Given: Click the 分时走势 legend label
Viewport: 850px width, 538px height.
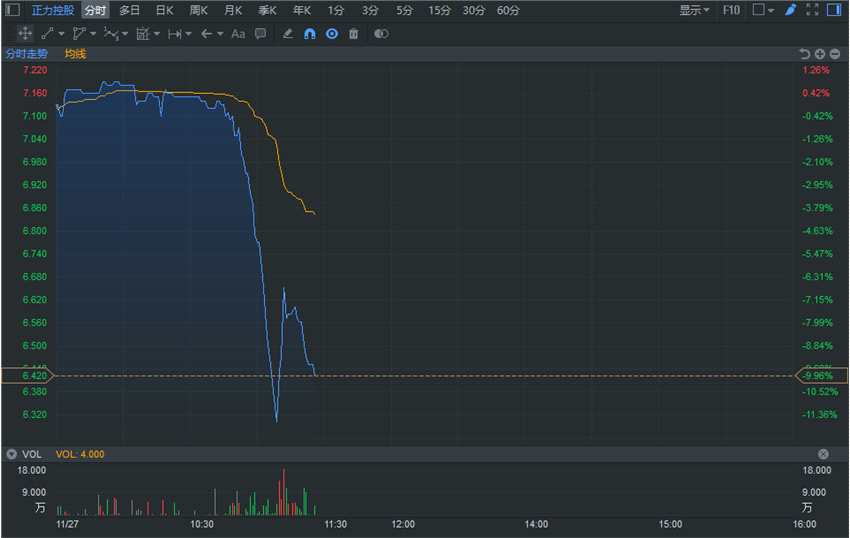Looking at the screenshot, I should click(x=27, y=54).
